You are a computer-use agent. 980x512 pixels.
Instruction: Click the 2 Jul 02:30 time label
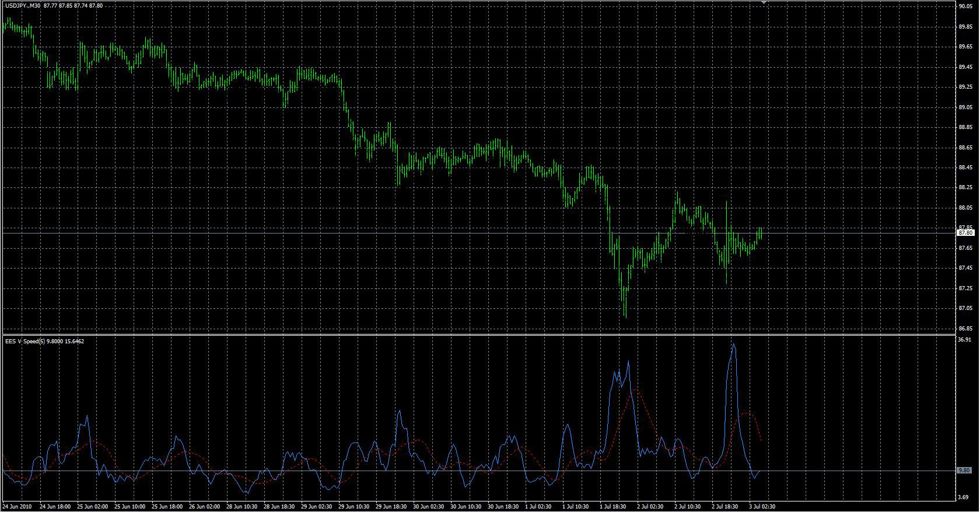coord(651,507)
